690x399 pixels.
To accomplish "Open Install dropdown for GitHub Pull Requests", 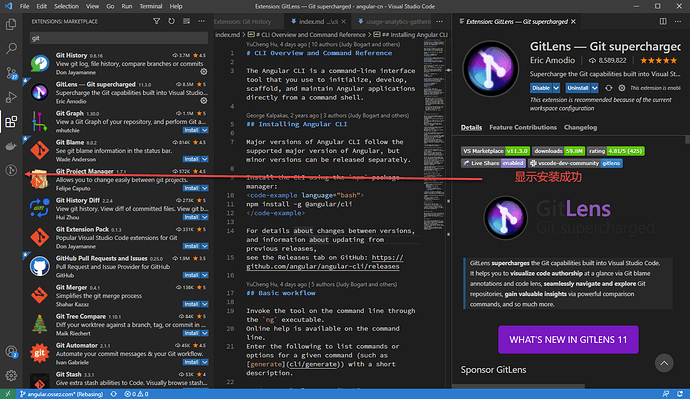I will click(205, 275).
